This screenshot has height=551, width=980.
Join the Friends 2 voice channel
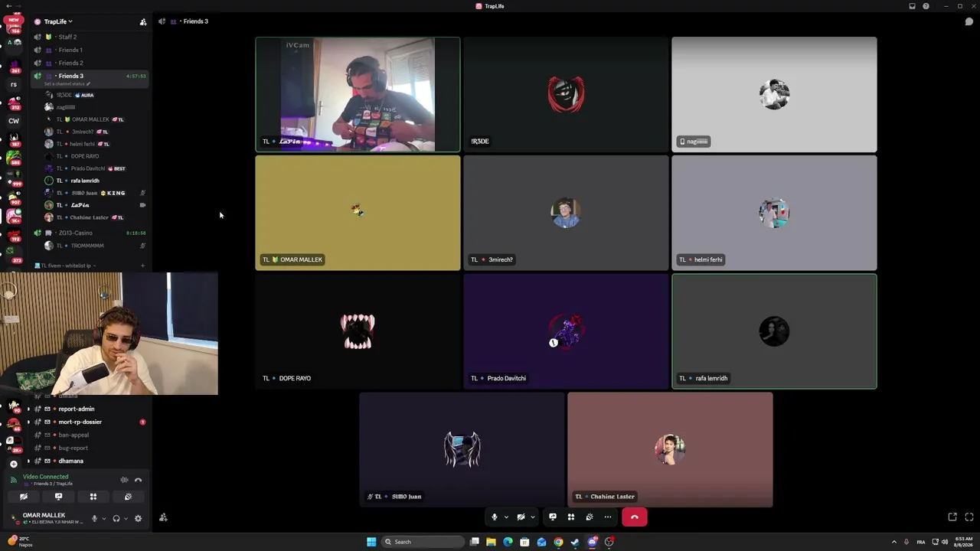(88, 63)
